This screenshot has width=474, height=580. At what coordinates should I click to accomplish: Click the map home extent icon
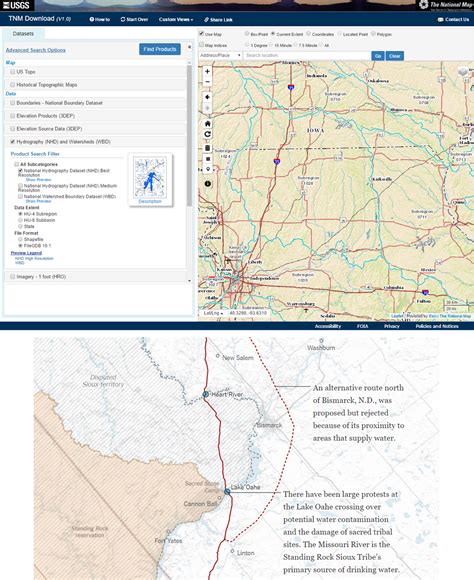click(x=208, y=124)
